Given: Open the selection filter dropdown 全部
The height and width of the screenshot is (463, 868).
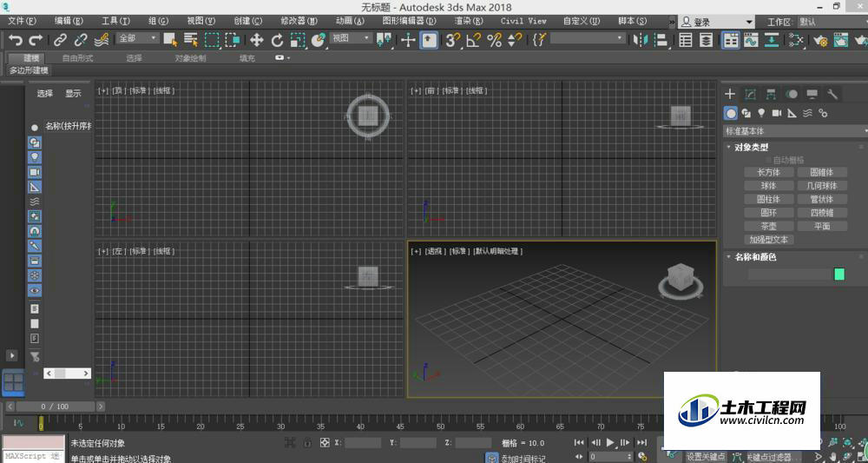Looking at the screenshot, I should [138, 38].
